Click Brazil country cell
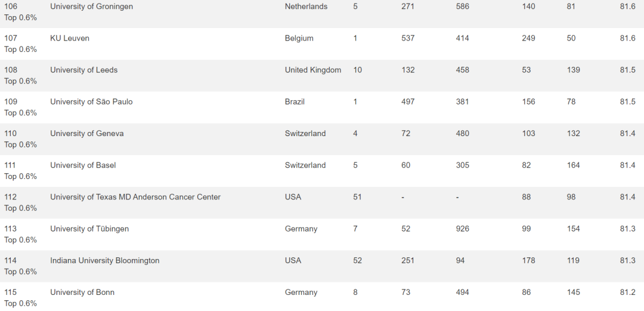This screenshot has width=644, height=311. [295, 101]
